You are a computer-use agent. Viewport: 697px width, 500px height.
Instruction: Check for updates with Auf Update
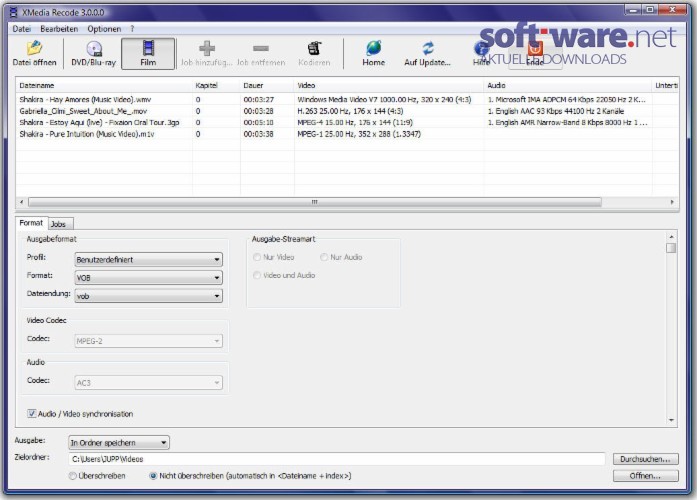[x=427, y=53]
